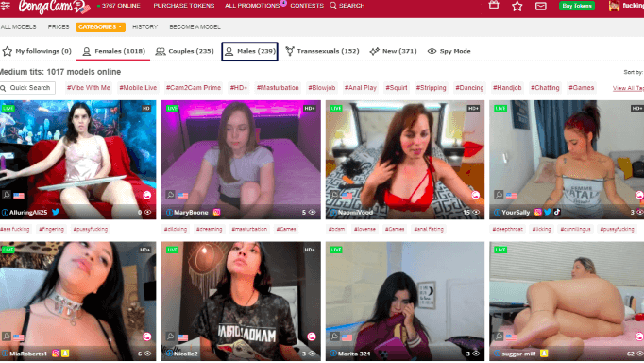This screenshot has width=644, height=363.
Task: Expand the Categories dropdown
Action: tap(101, 27)
